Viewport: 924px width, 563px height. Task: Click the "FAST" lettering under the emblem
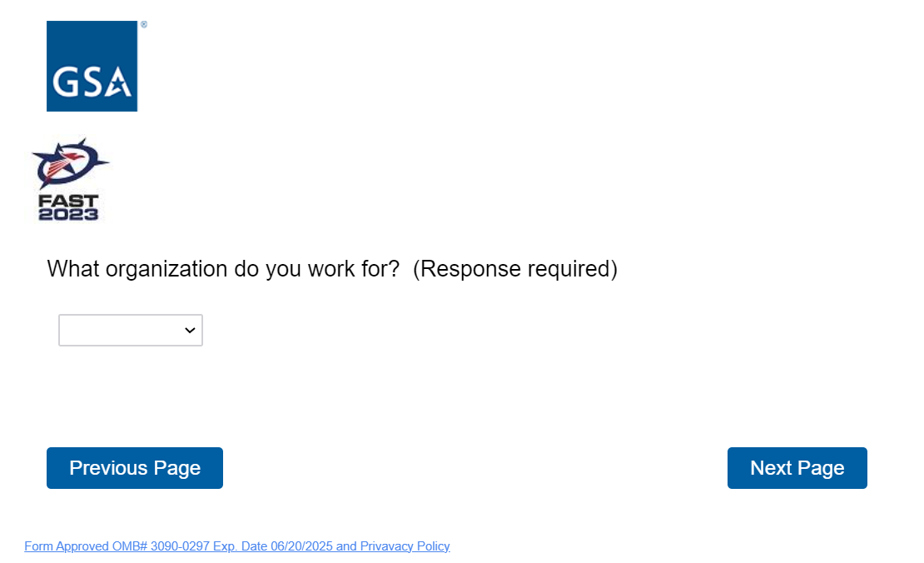click(x=68, y=202)
